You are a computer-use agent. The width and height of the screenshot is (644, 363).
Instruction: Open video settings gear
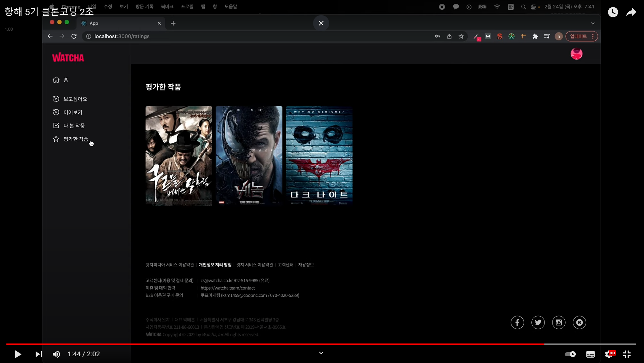pos(609,354)
